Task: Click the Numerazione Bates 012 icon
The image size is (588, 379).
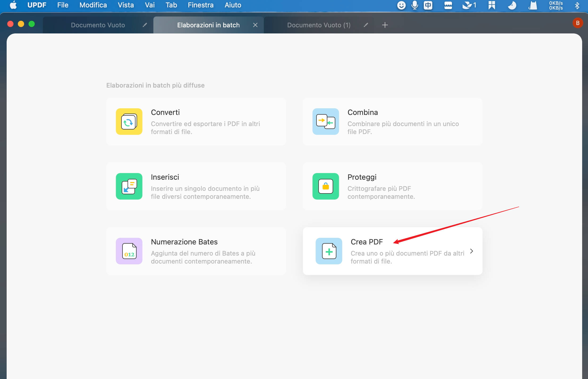Action: [129, 251]
